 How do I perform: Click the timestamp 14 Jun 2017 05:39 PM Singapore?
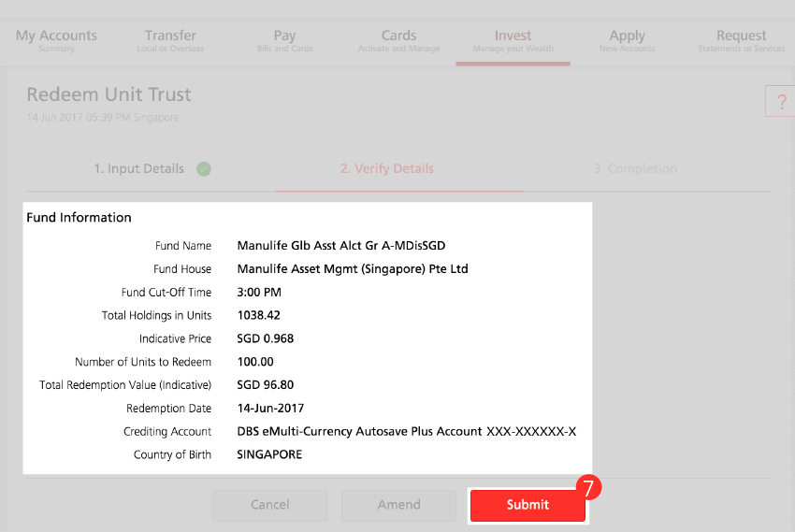pos(103,118)
